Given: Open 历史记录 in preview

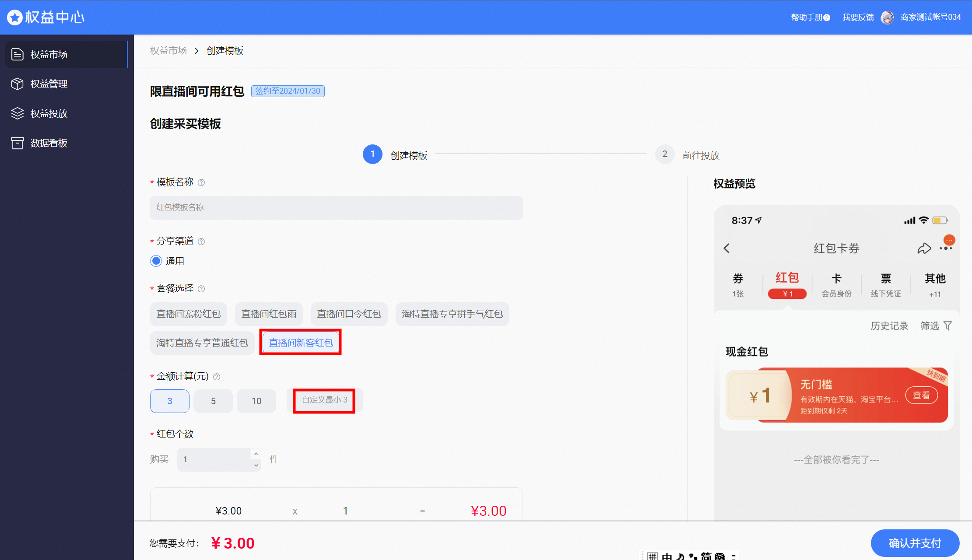Looking at the screenshot, I should pos(889,326).
